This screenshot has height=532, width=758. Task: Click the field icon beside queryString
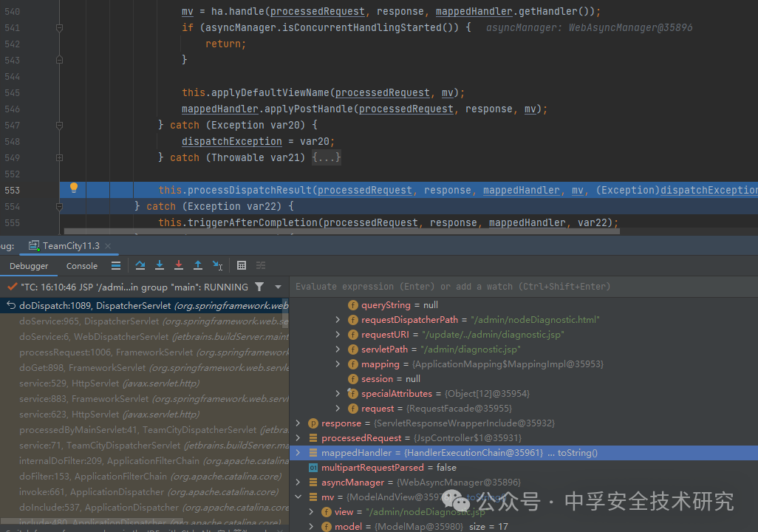click(x=353, y=305)
